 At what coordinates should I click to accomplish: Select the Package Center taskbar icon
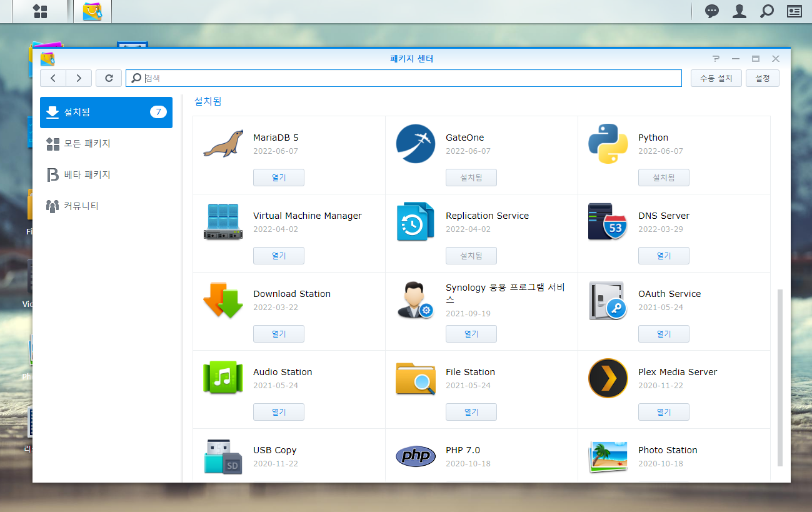(93, 11)
